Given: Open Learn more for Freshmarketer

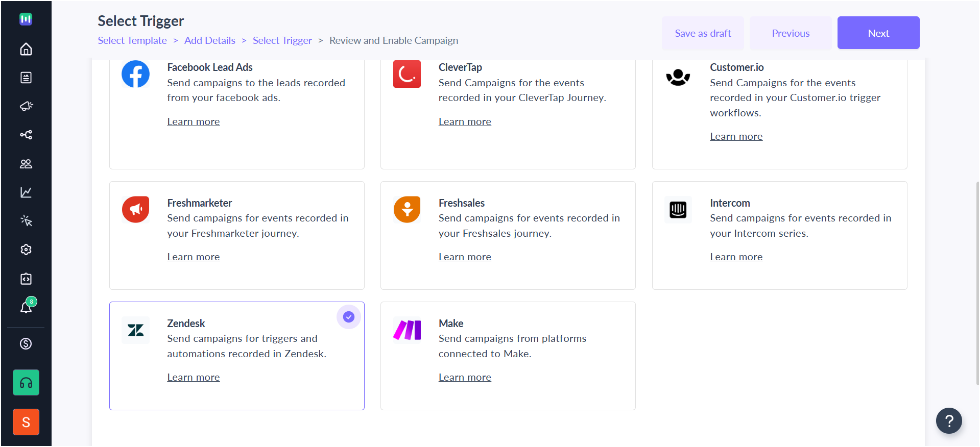Looking at the screenshot, I should pos(194,257).
